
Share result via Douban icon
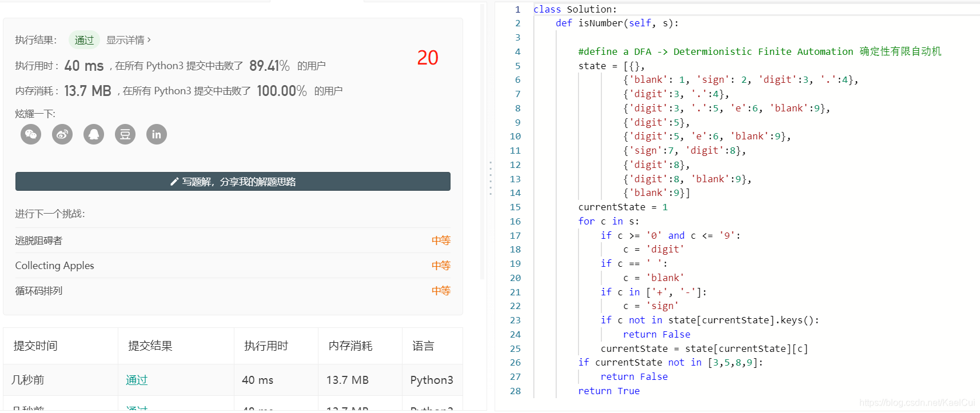125,134
